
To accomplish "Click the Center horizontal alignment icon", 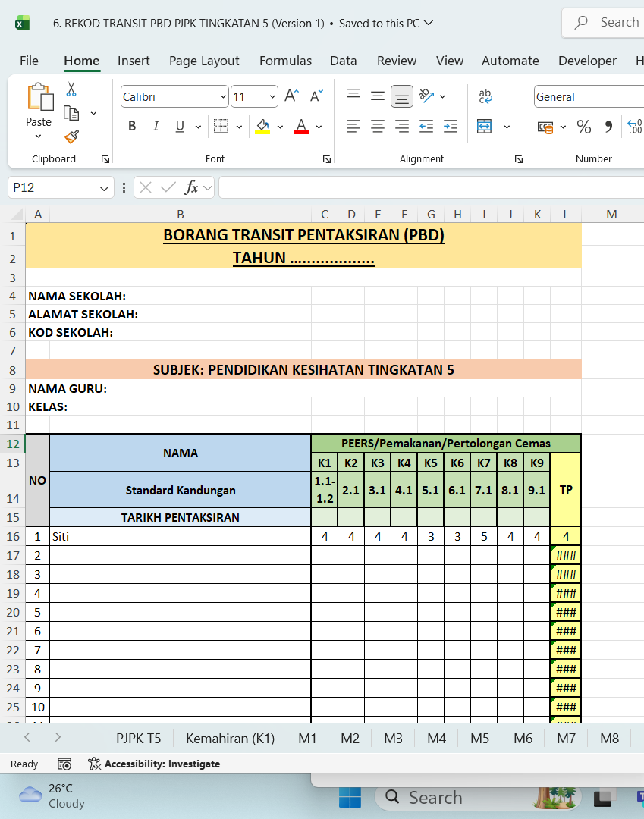I will tap(378, 127).
